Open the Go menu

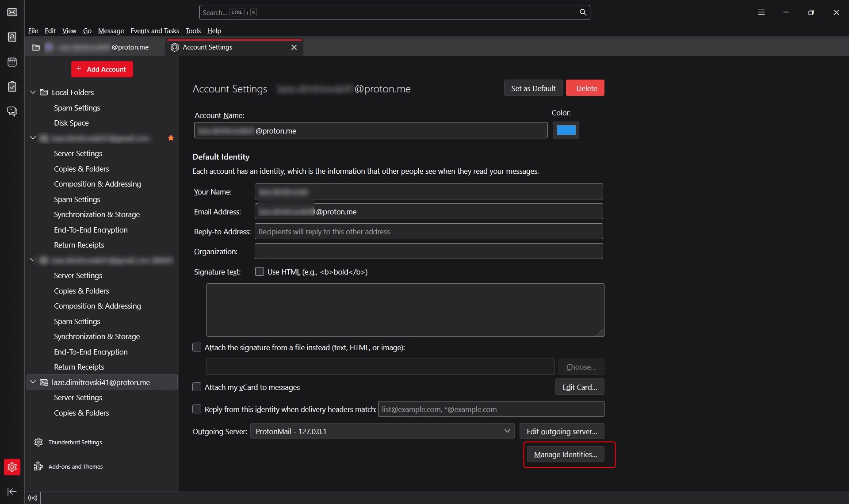(x=87, y=31)
